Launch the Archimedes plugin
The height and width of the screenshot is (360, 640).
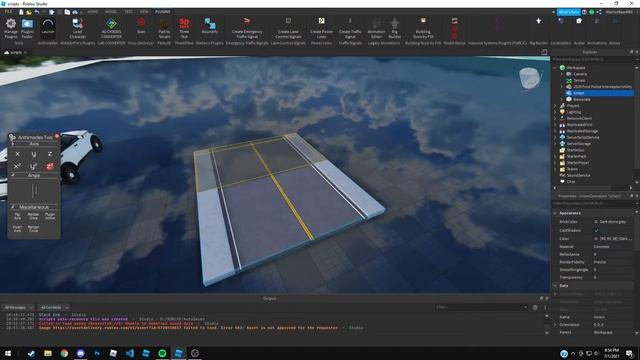(48, 27)
